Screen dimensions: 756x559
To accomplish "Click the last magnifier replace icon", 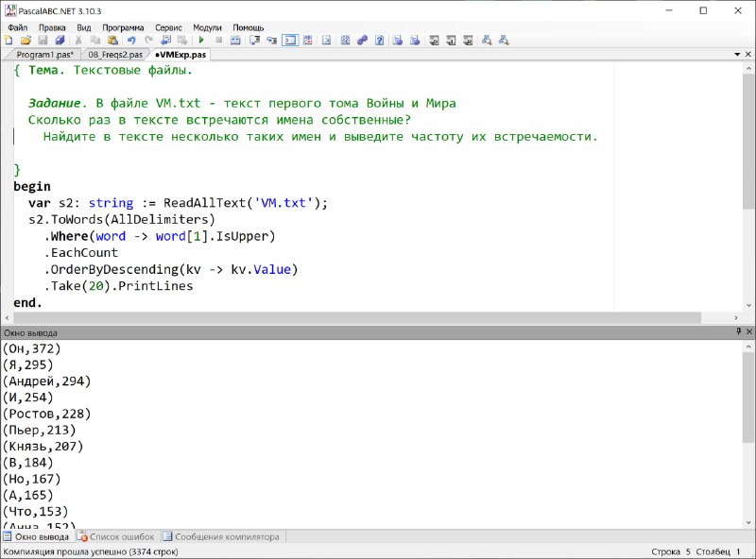I will click(504, 41).
